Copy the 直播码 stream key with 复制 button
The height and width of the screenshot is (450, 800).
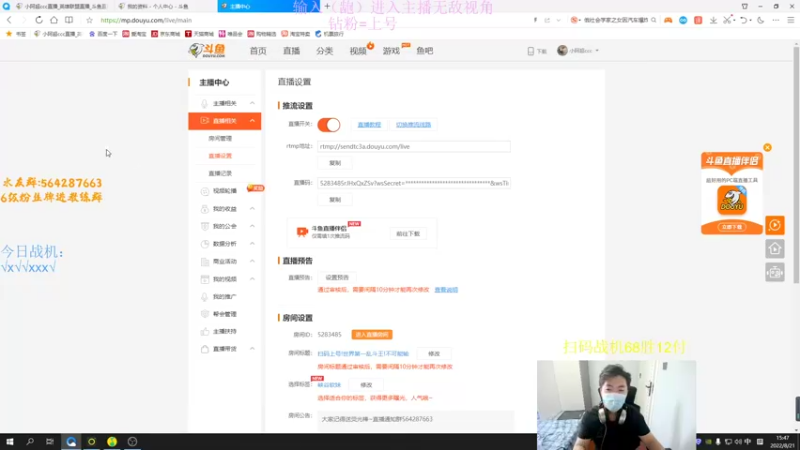335,199
